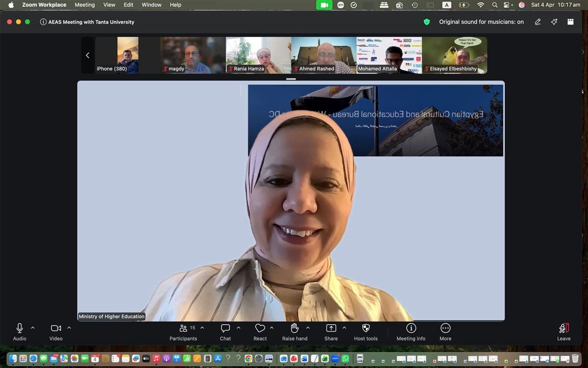Expand the video options arrow
This screenshot has height=368, width=588.
[69, 328]
